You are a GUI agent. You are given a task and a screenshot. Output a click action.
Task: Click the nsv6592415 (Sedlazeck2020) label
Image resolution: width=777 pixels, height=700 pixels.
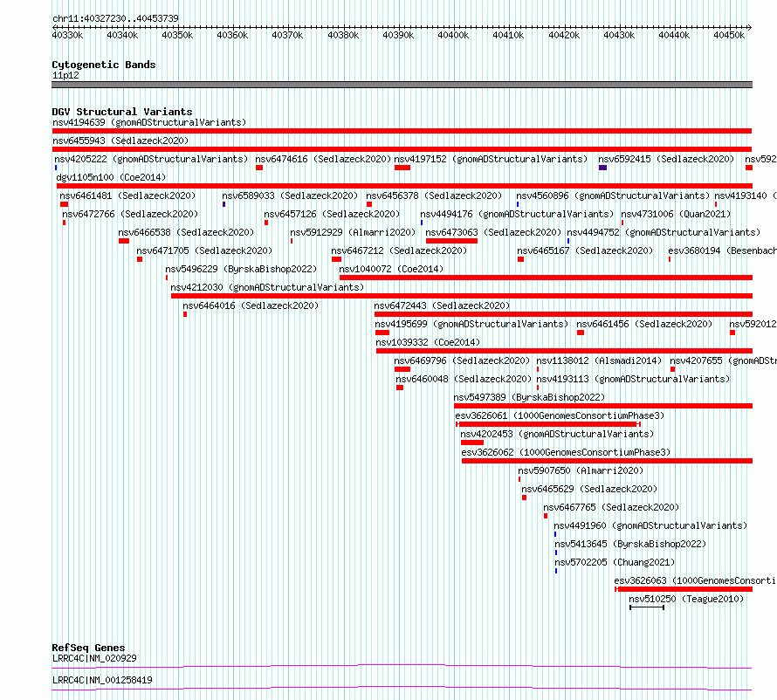pos(666,159)
